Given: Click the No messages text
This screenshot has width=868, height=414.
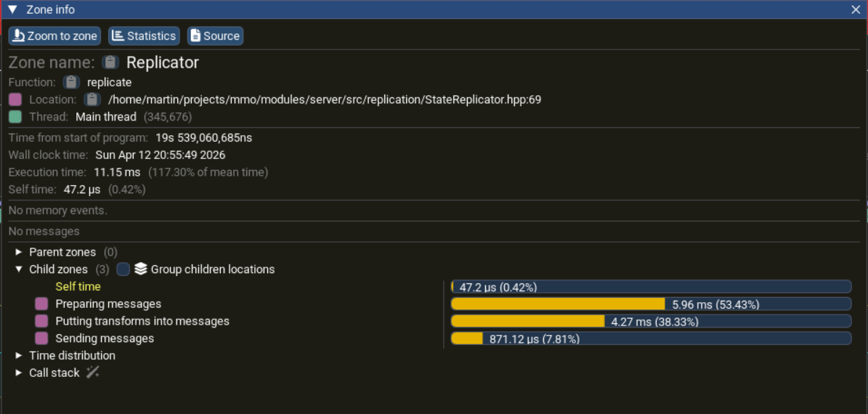Looking at the screenshot, I should [44, 232].
